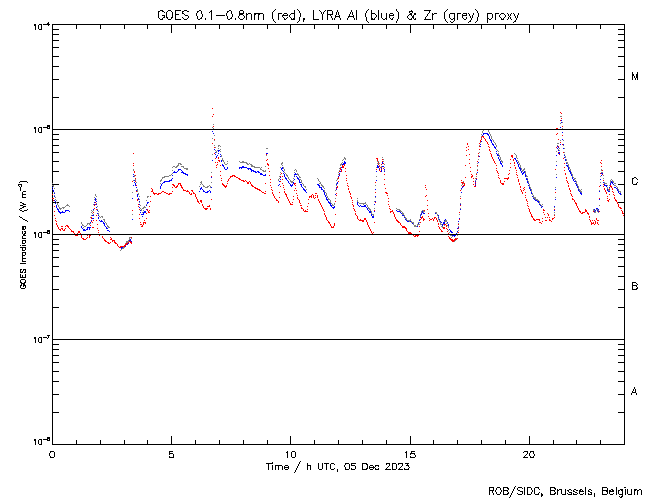Click the curve minimum just before hour 17

(454, 239)
